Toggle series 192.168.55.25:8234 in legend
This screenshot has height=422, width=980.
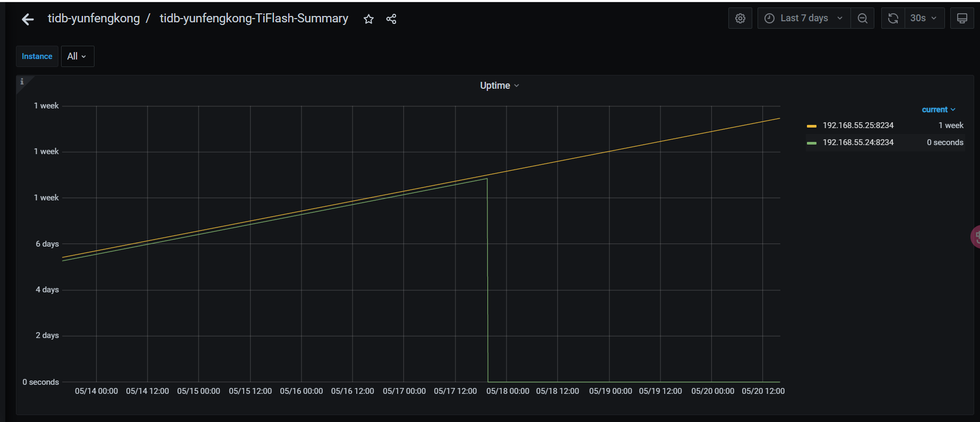point(858,125)
